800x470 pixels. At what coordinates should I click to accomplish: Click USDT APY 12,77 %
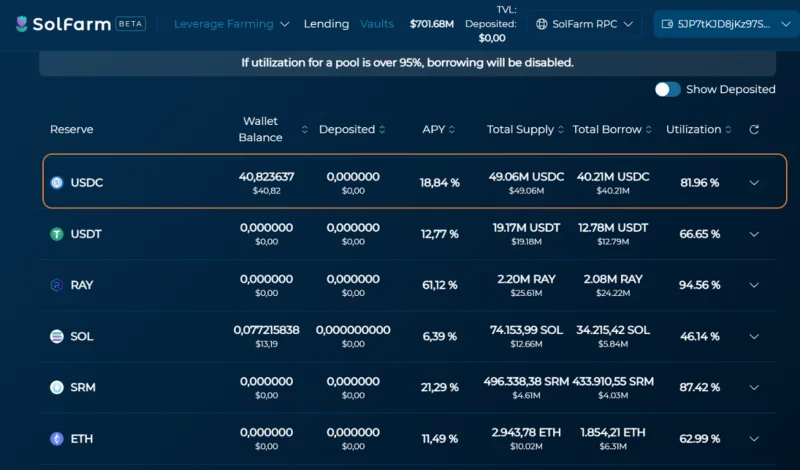[x=440, y=234]
